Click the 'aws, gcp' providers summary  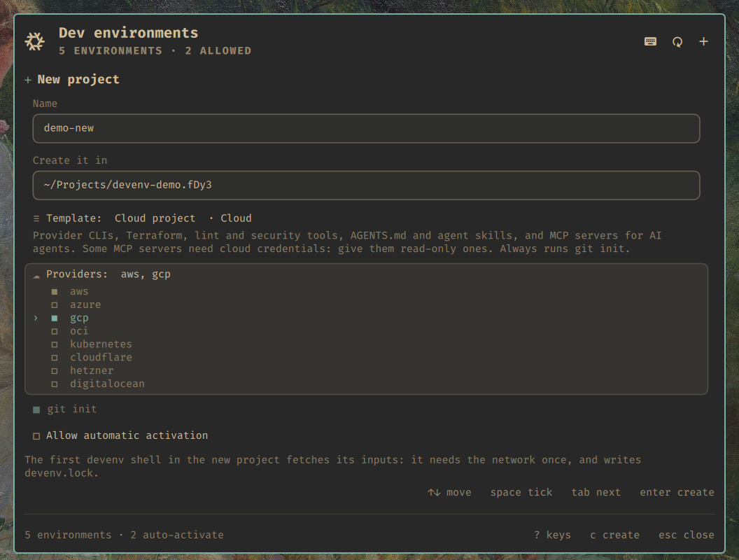(x=146, y=274)
